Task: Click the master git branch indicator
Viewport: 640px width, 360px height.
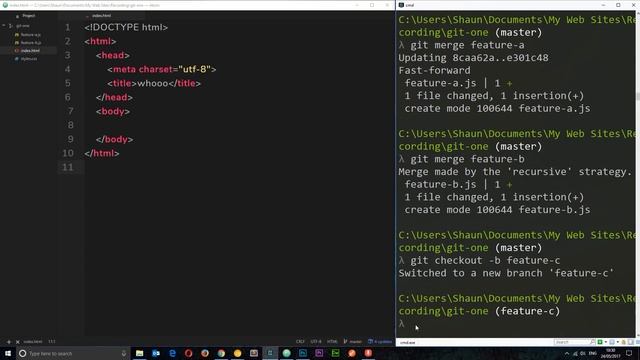Action: tap(353, 342)
